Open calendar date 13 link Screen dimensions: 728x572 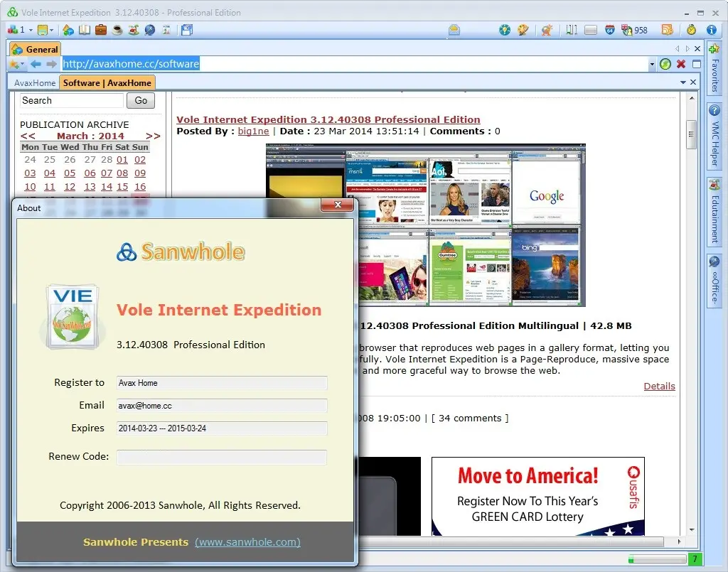[90, 186]
